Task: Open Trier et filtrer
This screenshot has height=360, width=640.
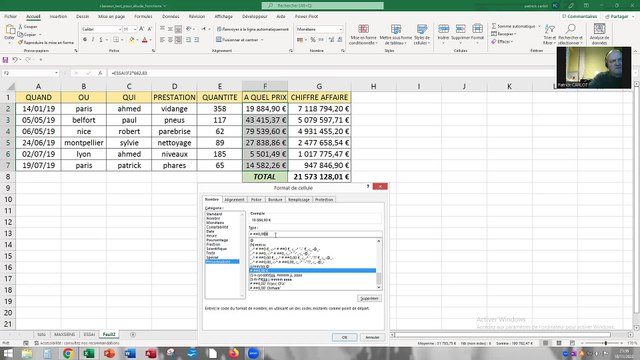Action: pyautogui.click(x=550, y=34)
